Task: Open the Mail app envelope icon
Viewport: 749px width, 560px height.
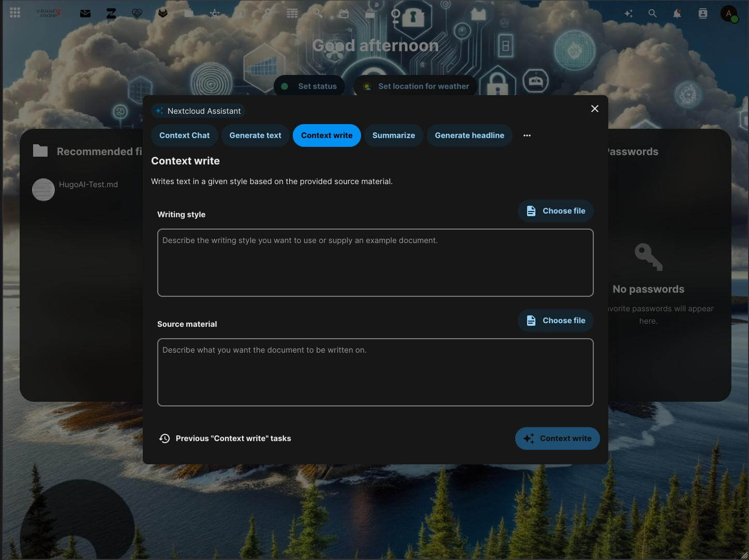Action: pyautogui.click(x=85, y=13)
